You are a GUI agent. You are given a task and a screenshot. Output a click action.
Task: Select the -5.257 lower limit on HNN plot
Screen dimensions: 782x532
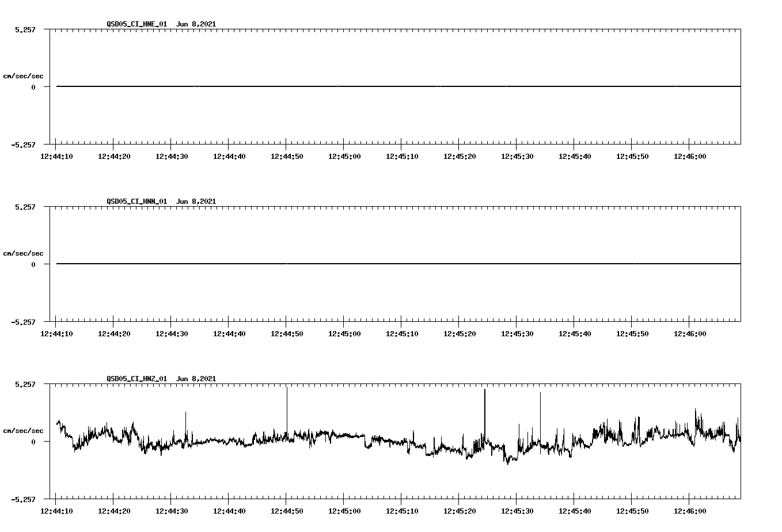tap(23, 322)
